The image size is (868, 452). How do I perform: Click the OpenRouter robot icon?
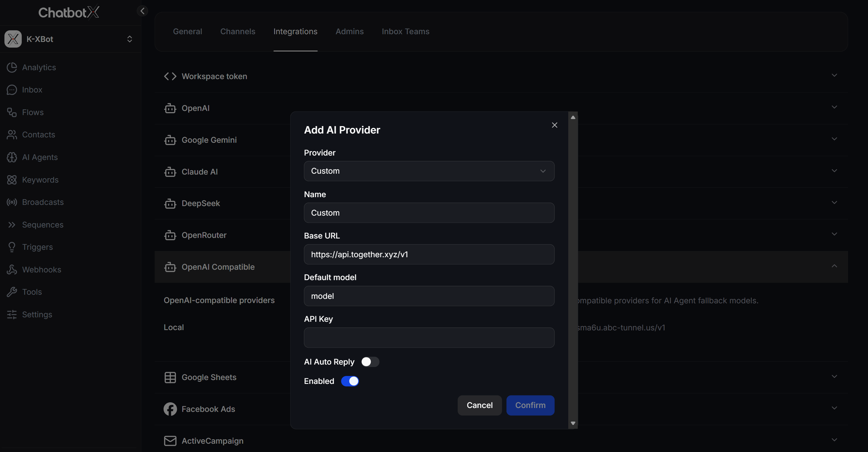[x=170, y=235]
